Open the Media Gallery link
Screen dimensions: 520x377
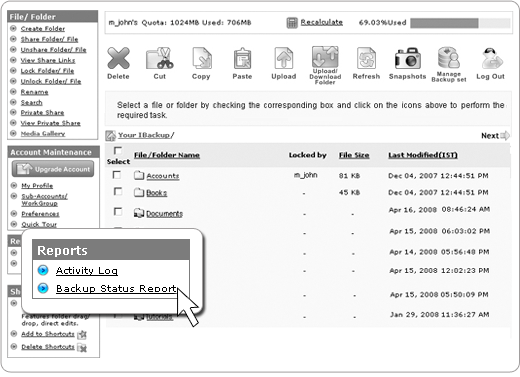tap(43, 134)
